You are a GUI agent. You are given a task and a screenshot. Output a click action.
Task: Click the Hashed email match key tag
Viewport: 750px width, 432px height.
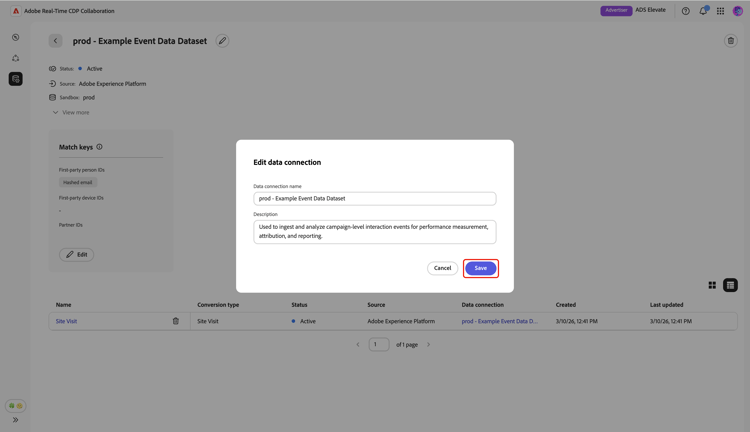(78, 182)
